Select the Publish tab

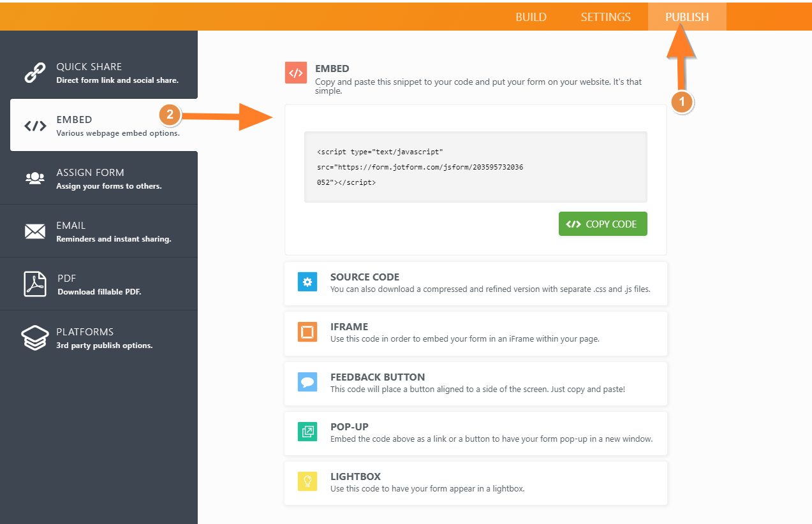coord(687,17)
